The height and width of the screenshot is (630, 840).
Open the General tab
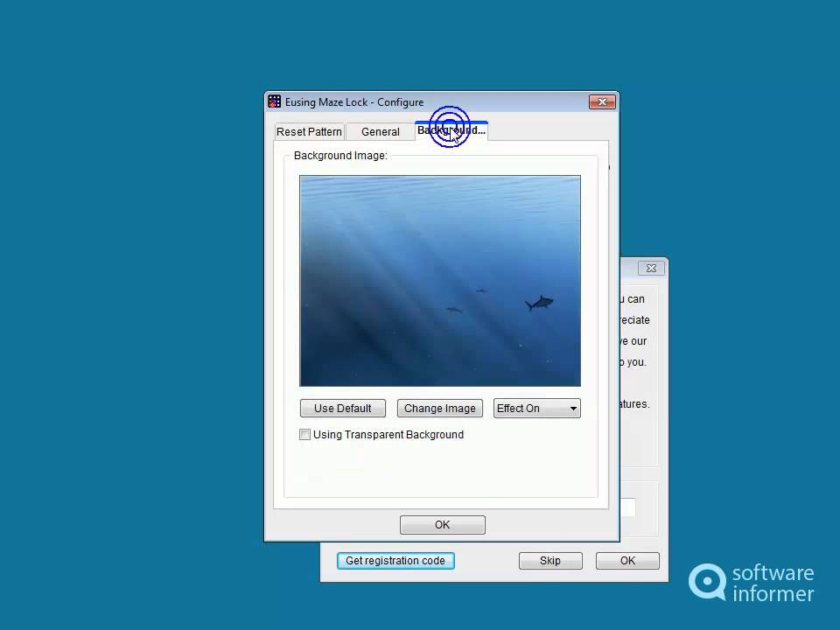[x=381, y=132]
